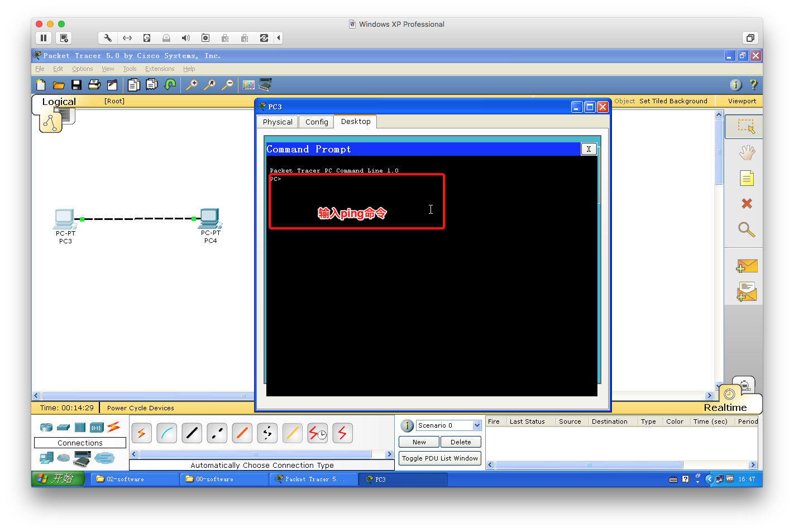The height and width of the screenshot is (532, 794).
Task: Print using the printer toolbar icon
Action: point(94,85)
